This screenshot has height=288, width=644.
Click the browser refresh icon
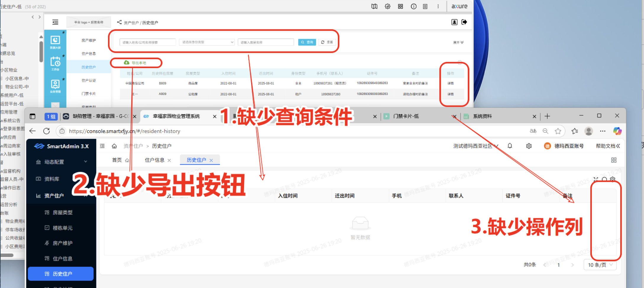[x=46, y=131]
